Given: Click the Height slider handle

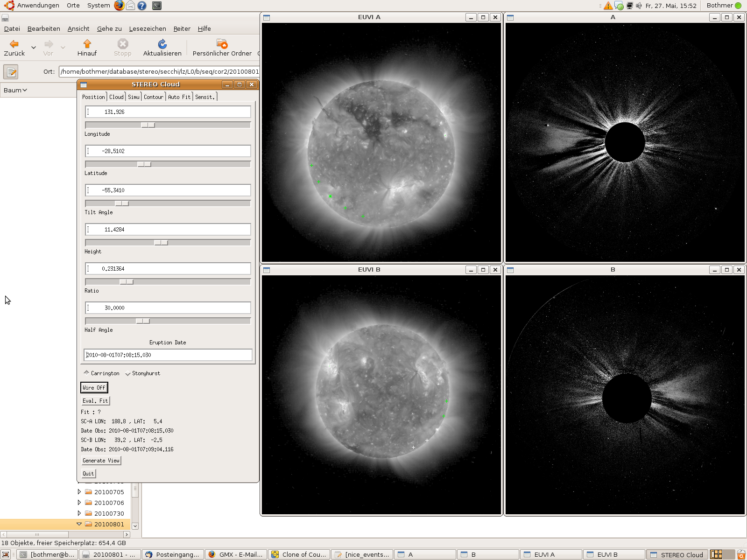Looking at the screenshot, I should [x=161, y=243].
